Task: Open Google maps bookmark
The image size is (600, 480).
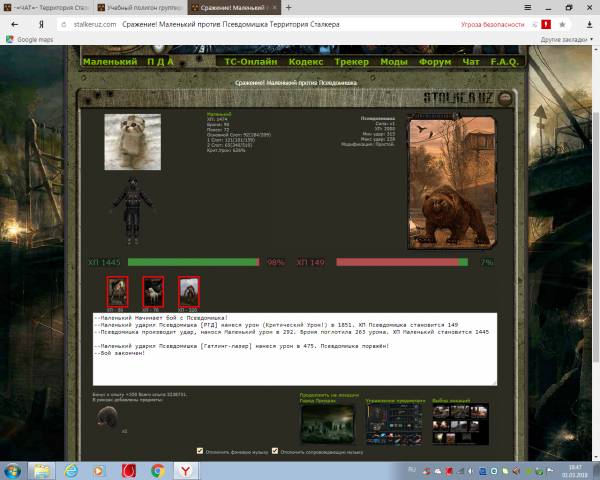Action: pos(28,39)
